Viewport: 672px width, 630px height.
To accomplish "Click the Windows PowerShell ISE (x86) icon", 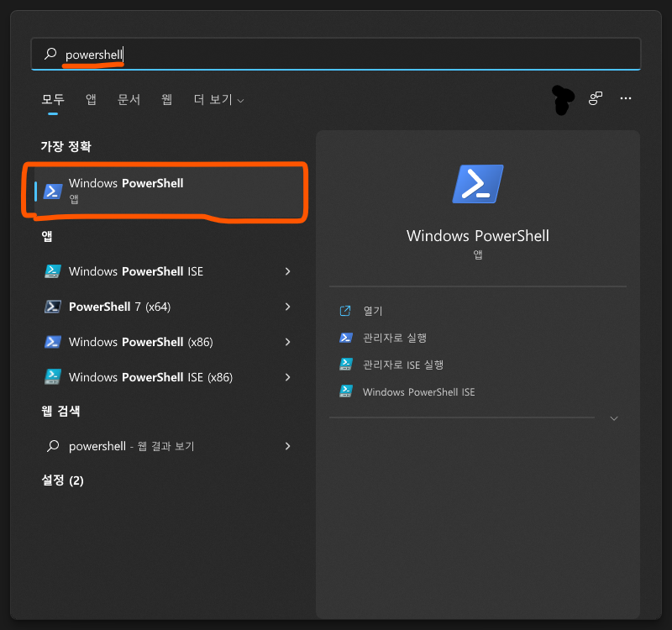I will coord(53,377).
